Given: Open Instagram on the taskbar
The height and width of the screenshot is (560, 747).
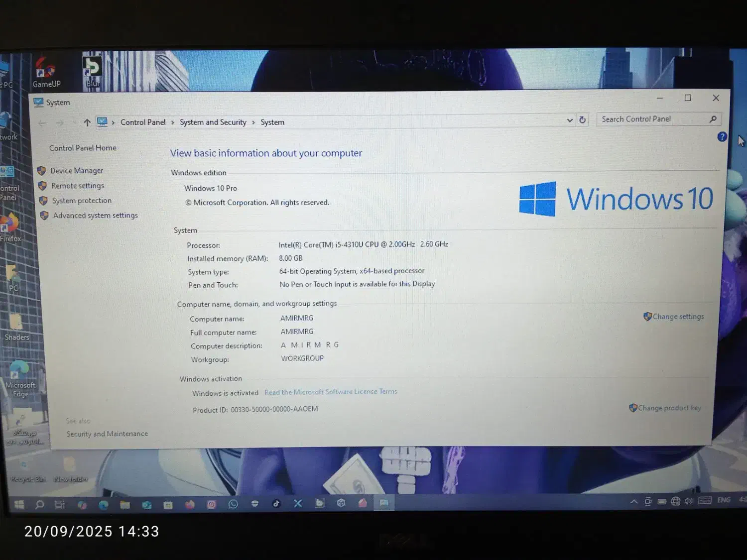Looking at the screenshot, I should coord(212,504).
